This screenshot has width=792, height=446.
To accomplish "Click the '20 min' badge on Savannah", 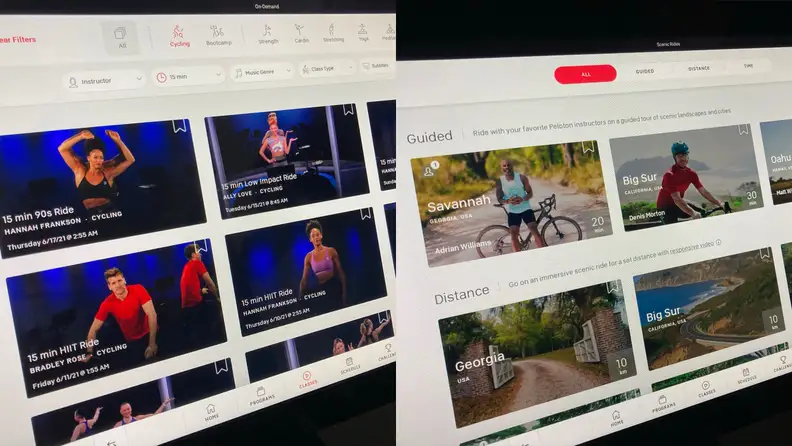I will (598, 223).
